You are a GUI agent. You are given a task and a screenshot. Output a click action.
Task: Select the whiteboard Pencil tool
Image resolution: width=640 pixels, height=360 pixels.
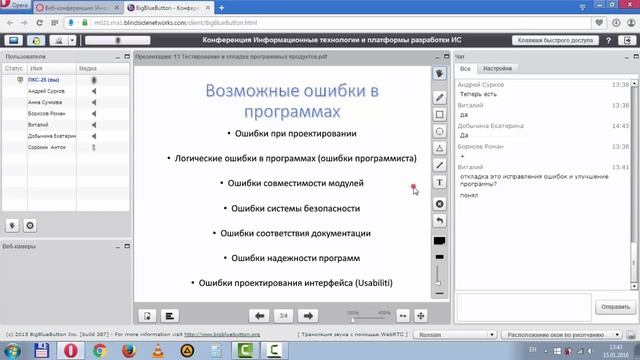click(x=439, y=98)
